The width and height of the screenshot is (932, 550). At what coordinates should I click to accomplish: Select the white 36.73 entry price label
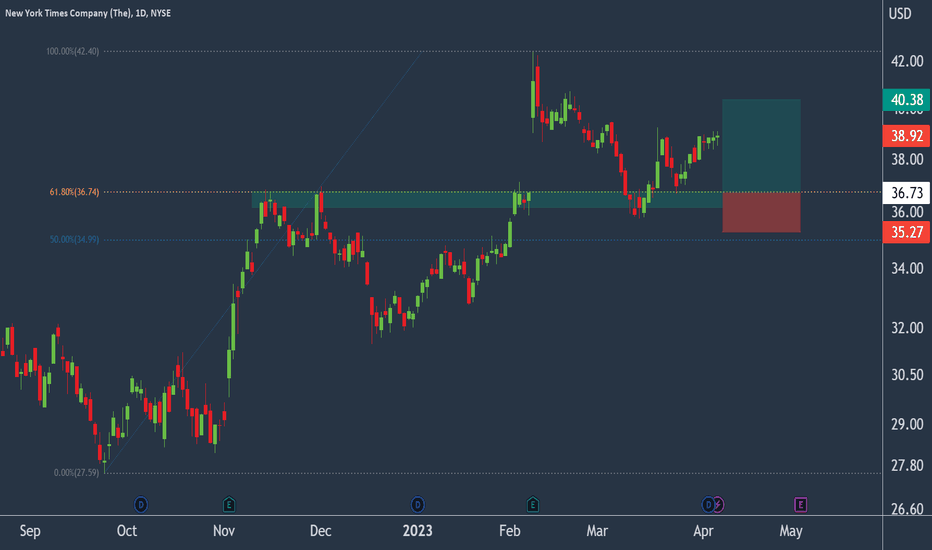(906, 193)
